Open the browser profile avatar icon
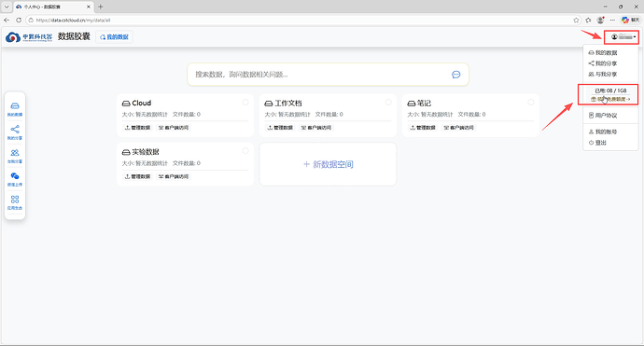This screenshot has width=644, height=346. click(600, 20)
